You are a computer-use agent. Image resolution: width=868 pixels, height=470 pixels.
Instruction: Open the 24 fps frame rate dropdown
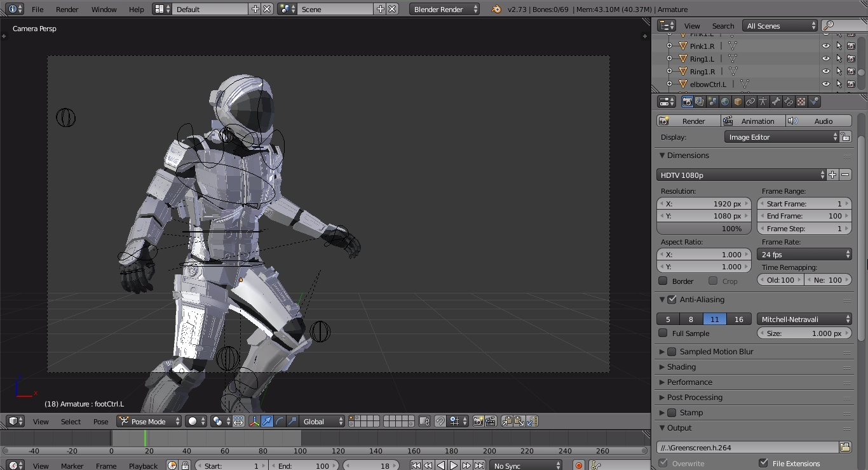tap(804, 254)
